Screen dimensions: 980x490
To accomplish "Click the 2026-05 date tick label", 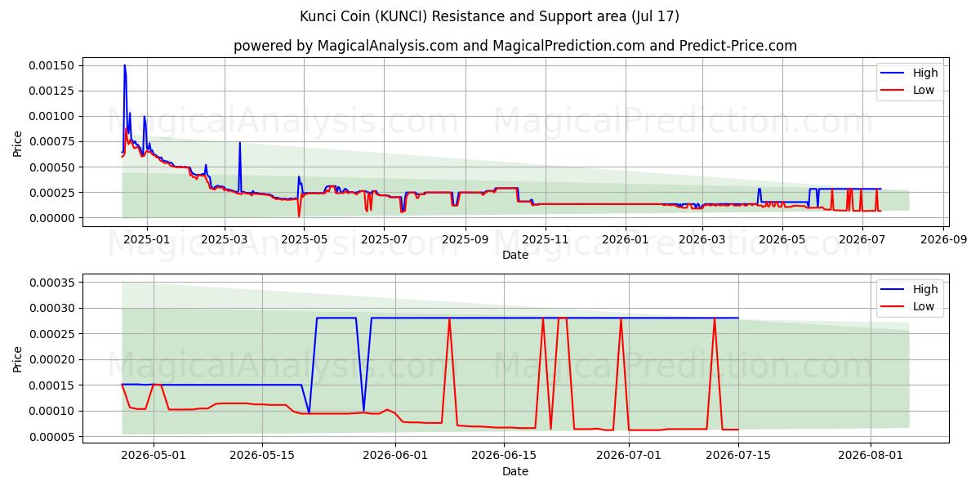I will pyautogui.click(x=782, y=239).
